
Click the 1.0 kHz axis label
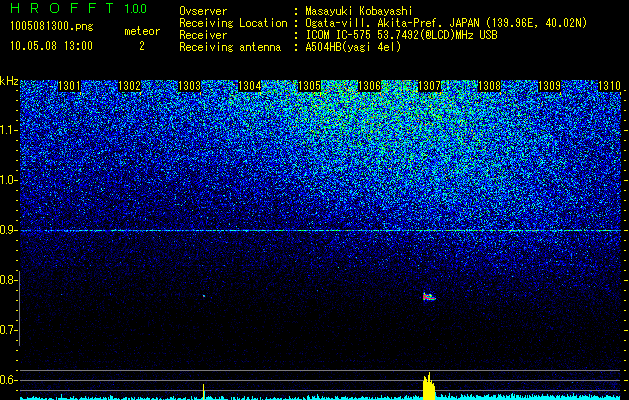pos(8,180)
